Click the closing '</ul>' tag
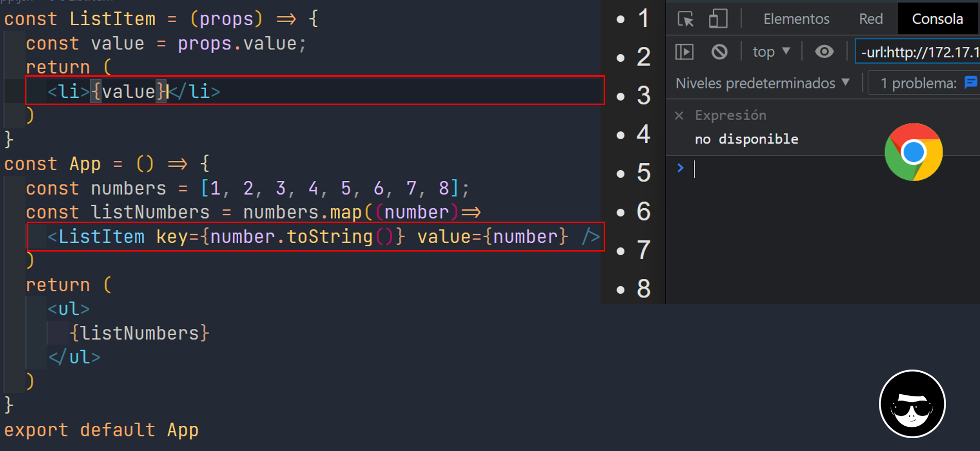This screenshot has width=980, height=451. click(74, 357)
